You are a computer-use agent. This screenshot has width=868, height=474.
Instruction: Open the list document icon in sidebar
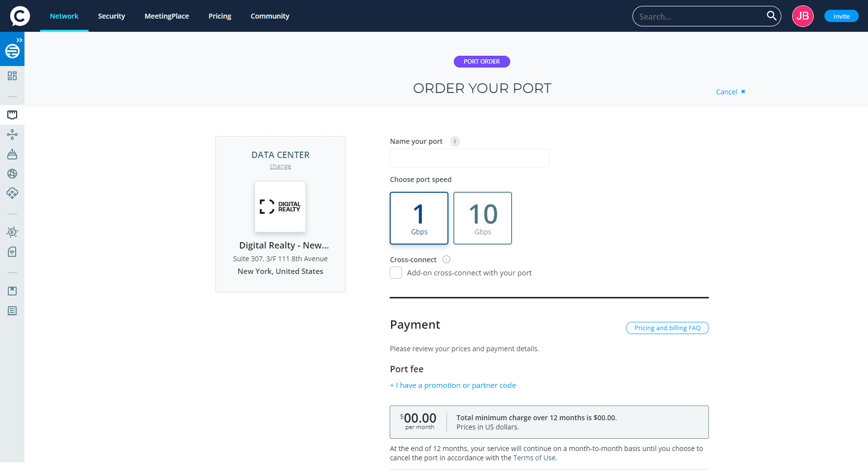click(x=12, y=311)
